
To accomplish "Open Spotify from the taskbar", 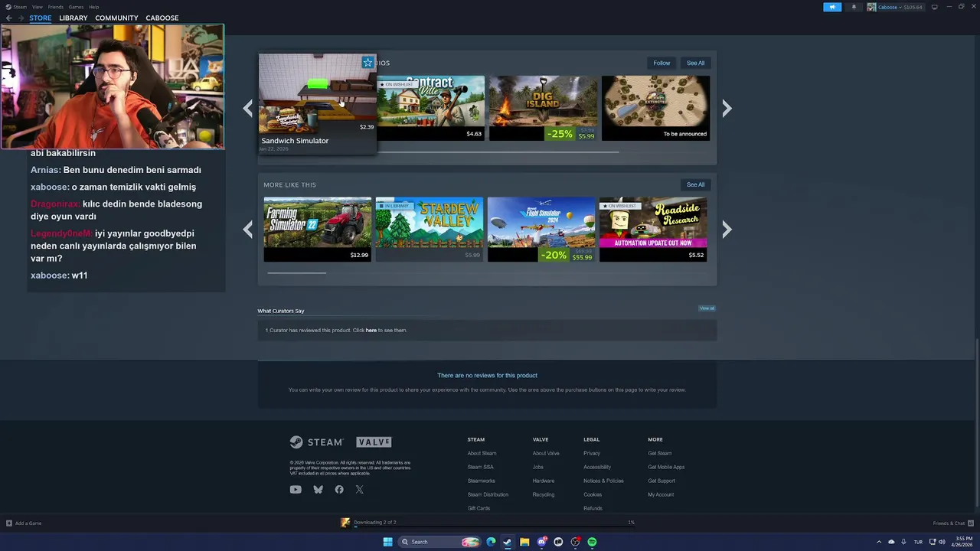I will (x=592, y=542).
